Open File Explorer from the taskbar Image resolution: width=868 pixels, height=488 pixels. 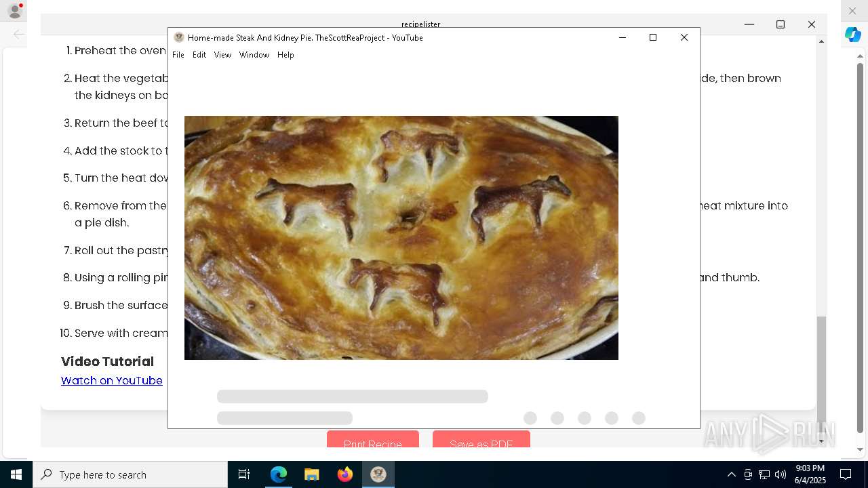[311, 474]
